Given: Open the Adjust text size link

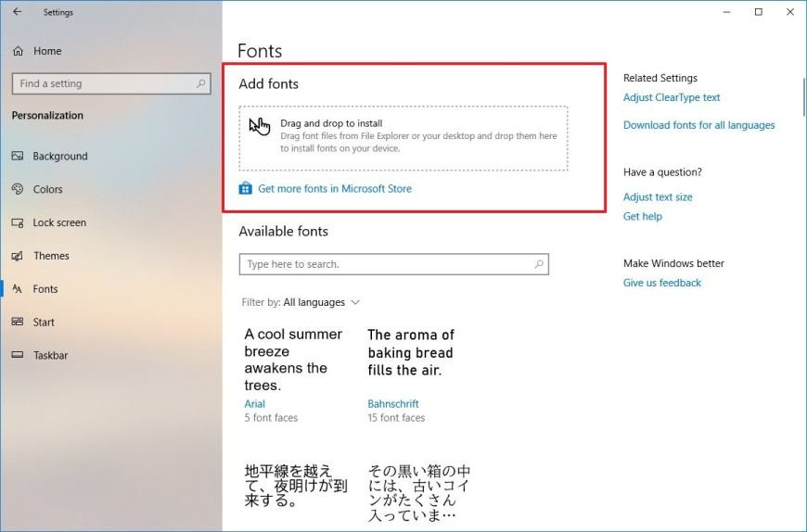Looking at the screenshot, I should [x=658, y=196].
